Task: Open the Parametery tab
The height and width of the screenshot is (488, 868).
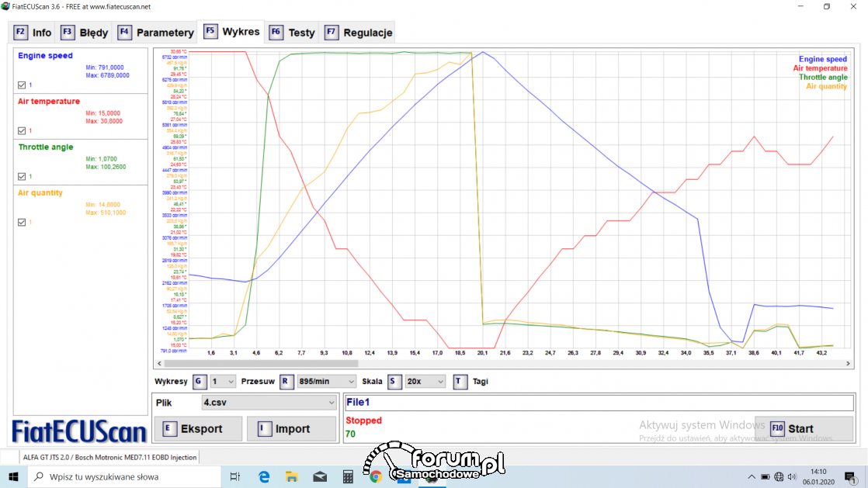Action: (156, 33)
